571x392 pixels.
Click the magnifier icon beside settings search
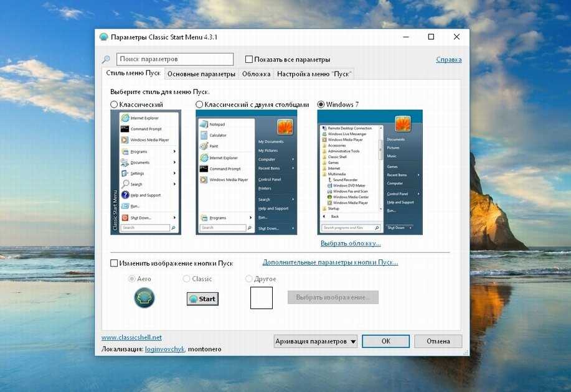pos(106,59)
